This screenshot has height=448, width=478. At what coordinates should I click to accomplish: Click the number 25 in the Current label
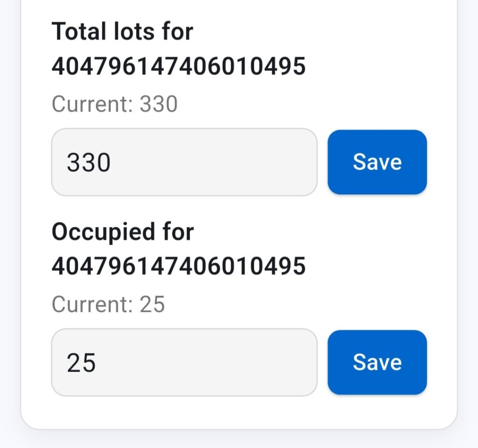pos(152,304)
